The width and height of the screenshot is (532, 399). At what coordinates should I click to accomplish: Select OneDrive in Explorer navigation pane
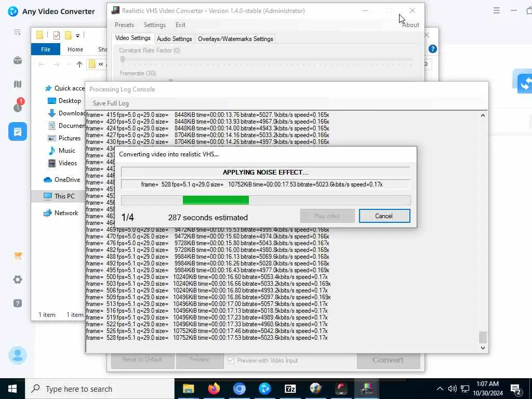(62, 180)
